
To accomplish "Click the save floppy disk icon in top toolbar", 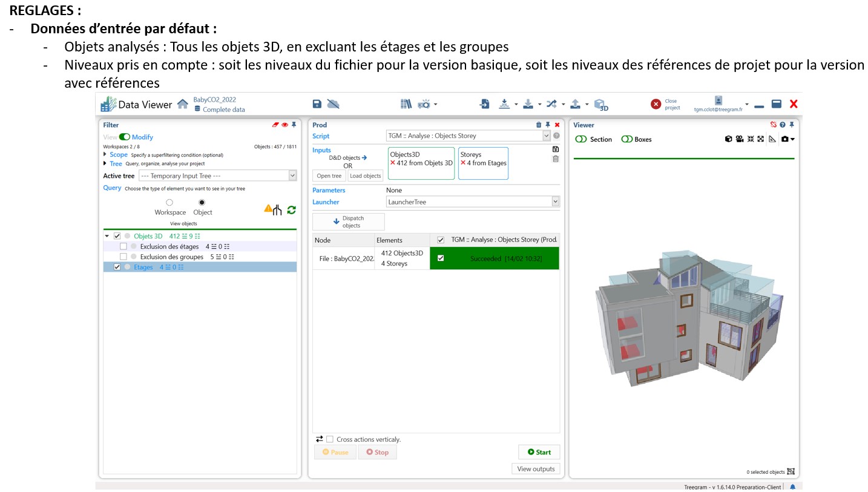I will coord(317,104).
